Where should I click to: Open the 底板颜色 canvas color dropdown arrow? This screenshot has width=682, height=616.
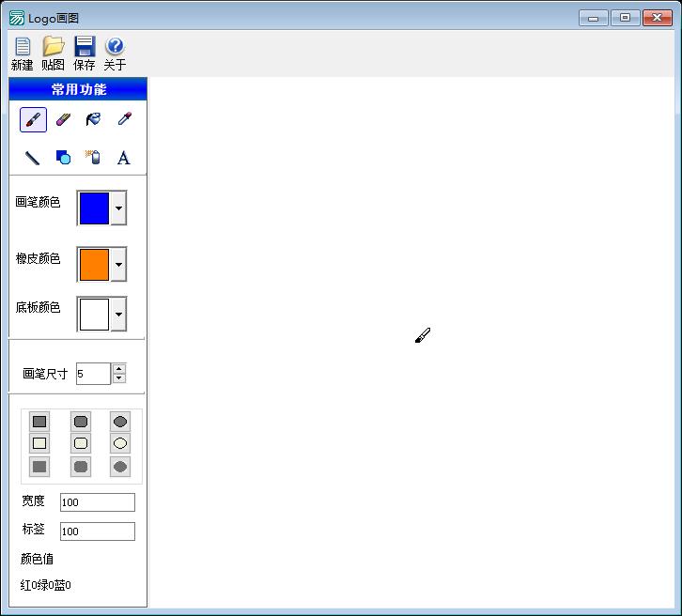point(118,314)
